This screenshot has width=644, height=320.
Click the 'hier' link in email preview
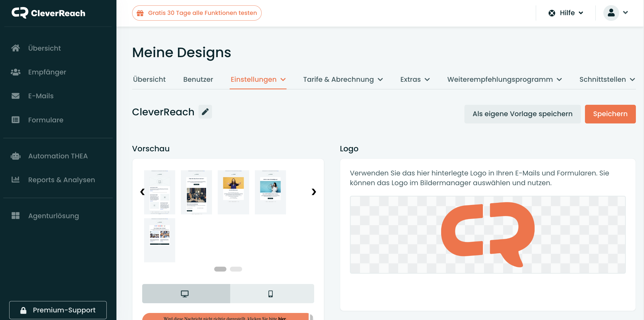282,318
